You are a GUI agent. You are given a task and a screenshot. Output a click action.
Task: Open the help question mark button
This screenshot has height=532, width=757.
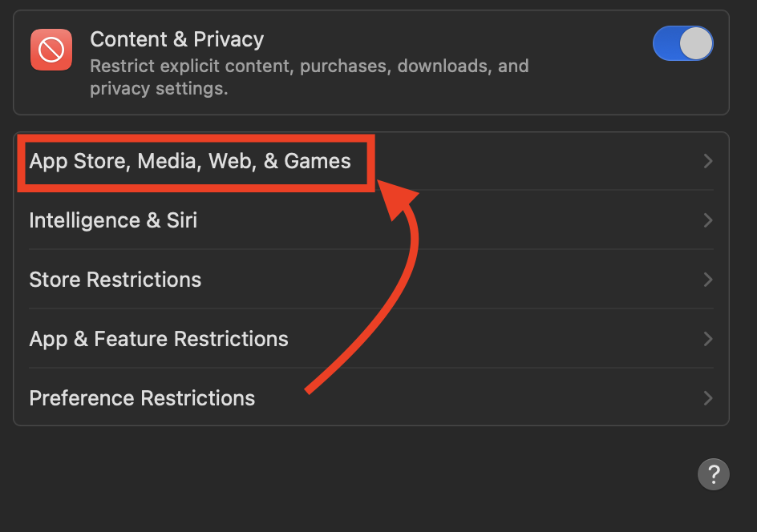pyautogui.click(x=713, y=474)
